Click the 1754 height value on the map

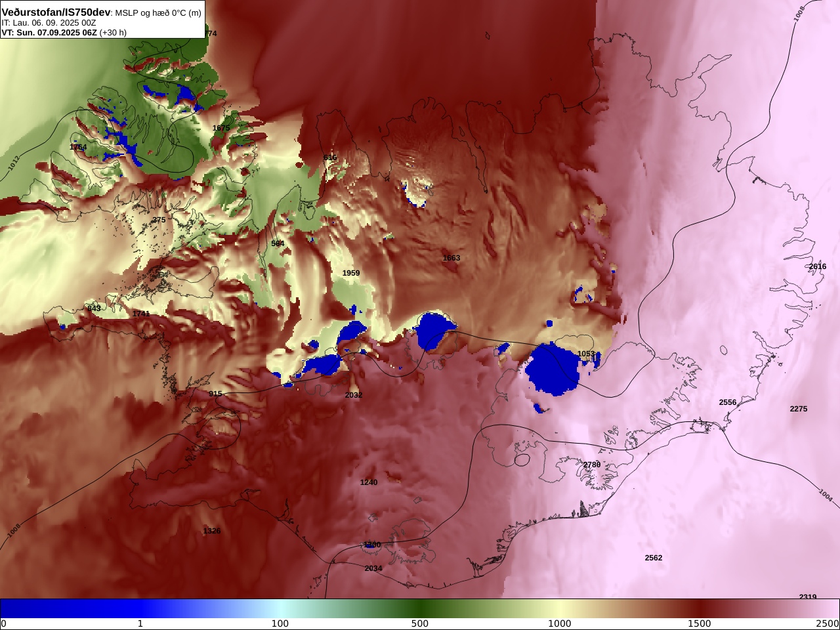78,147
